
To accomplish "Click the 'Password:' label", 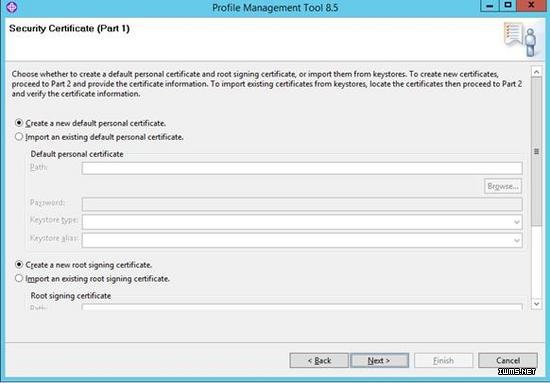I will pyautogui.click(x=48, y=202).
